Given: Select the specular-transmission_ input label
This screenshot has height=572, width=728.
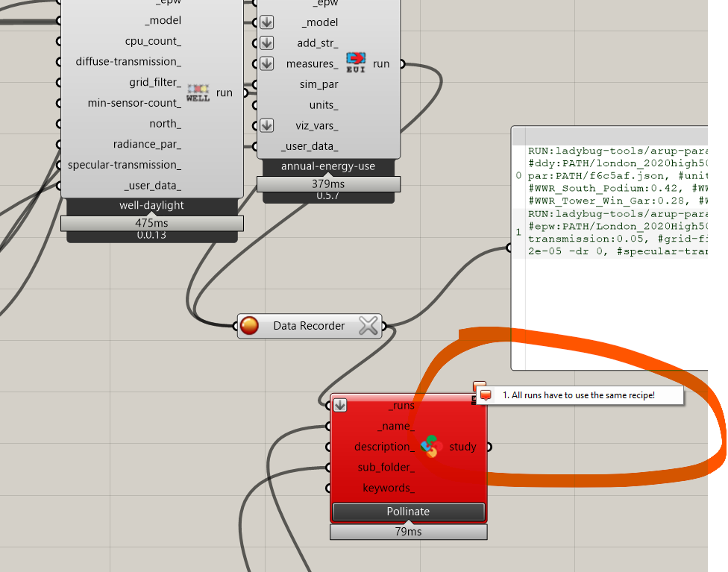Looking at the screenshot, I should click(x=125, y=165).
